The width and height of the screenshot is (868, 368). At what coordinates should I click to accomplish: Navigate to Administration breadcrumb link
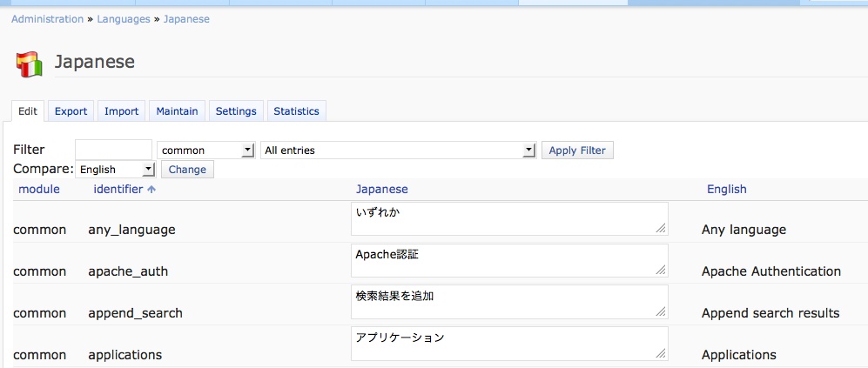48,19
